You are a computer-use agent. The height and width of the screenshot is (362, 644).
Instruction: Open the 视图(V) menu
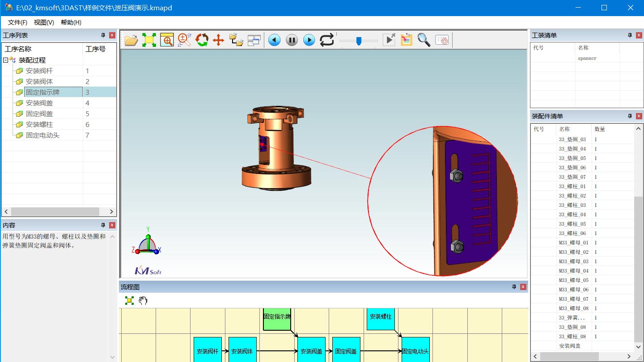click(x=44, y=22)
